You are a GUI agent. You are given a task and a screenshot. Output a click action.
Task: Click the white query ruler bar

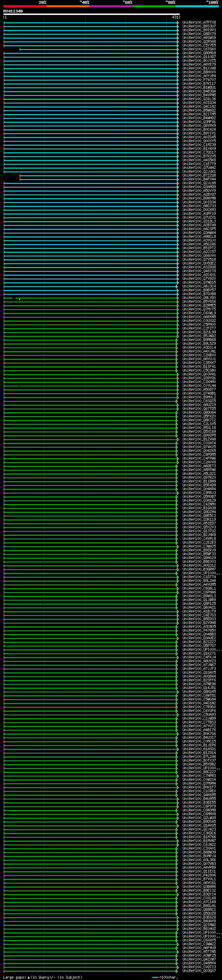pos(92,14)
